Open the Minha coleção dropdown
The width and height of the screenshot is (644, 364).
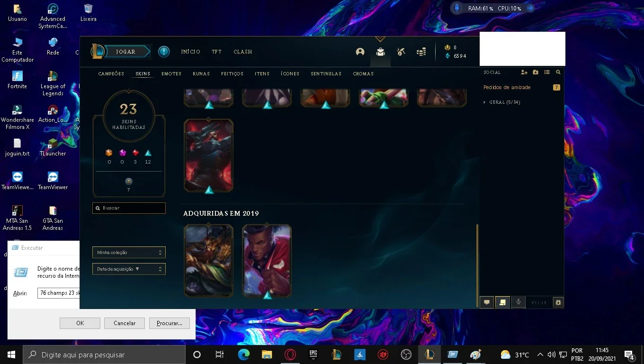pos(129,253)
